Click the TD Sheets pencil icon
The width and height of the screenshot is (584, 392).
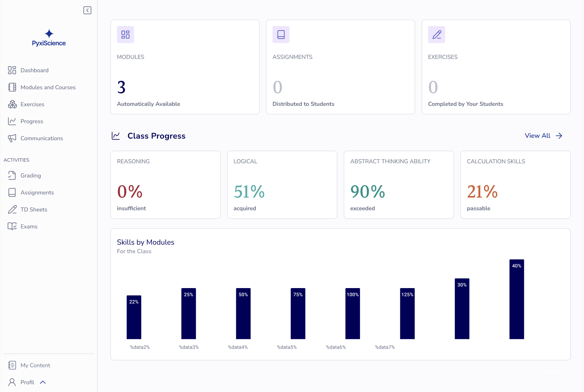point(12,209)
